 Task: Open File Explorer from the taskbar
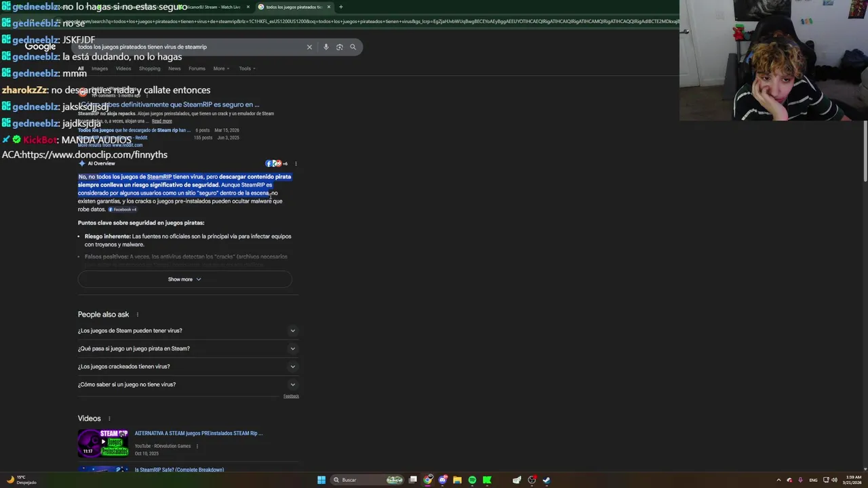pos(457,480)
